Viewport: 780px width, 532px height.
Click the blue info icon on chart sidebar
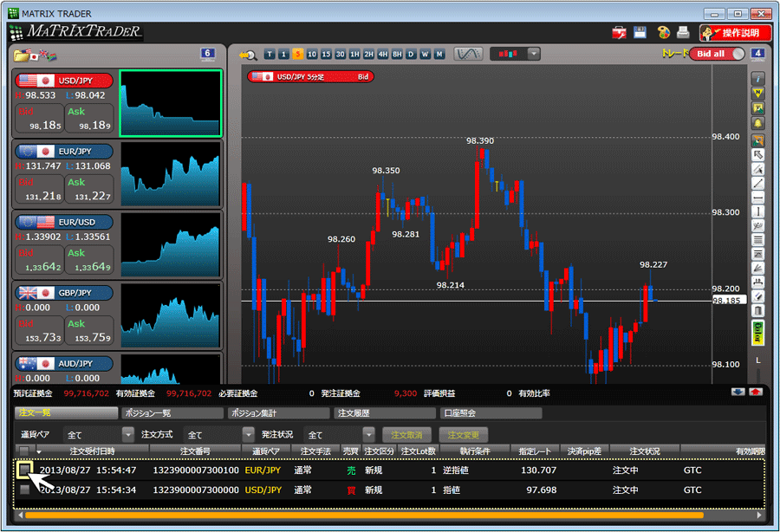(757, 78)
